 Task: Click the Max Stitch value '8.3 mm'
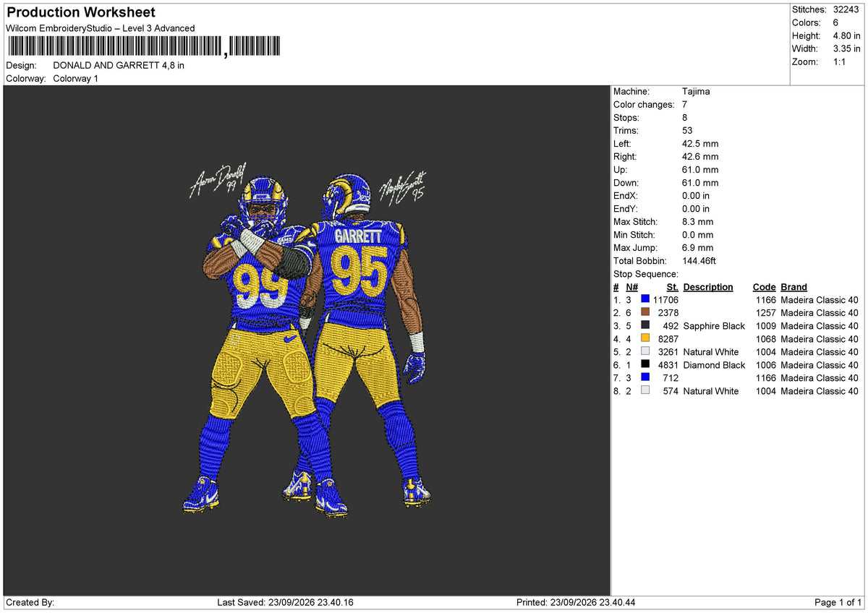click(697, 221)
